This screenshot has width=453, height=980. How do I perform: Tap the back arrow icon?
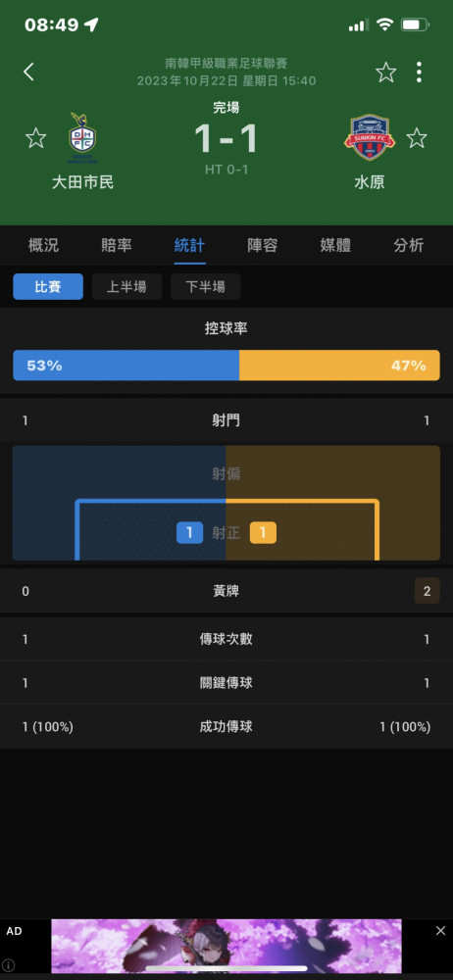28,72
